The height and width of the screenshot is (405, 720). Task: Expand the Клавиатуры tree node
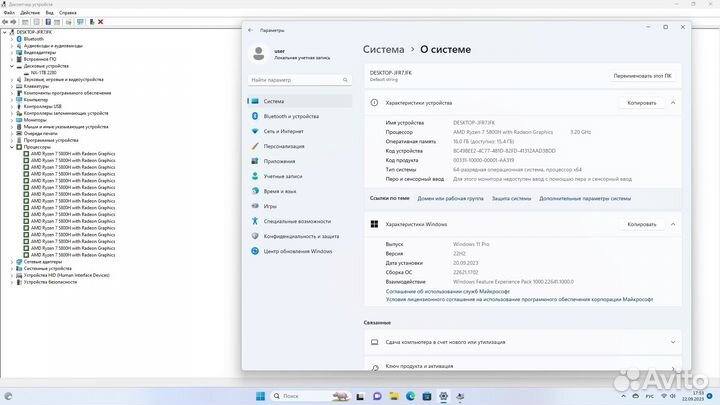click(12, 86)
